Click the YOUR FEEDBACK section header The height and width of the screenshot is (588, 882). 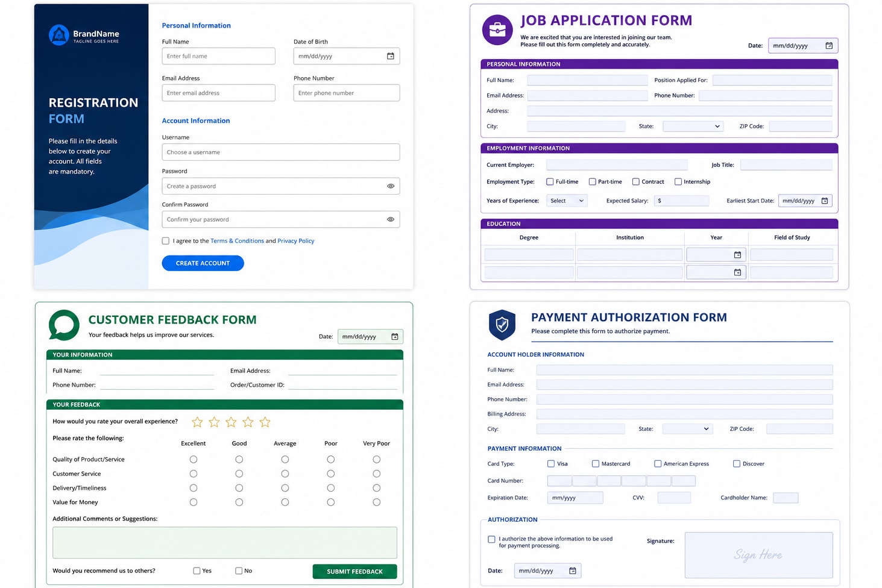225,404
